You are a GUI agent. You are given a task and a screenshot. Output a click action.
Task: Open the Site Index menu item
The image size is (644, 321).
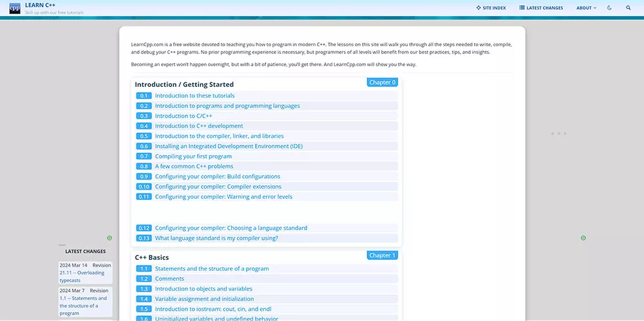491,8
